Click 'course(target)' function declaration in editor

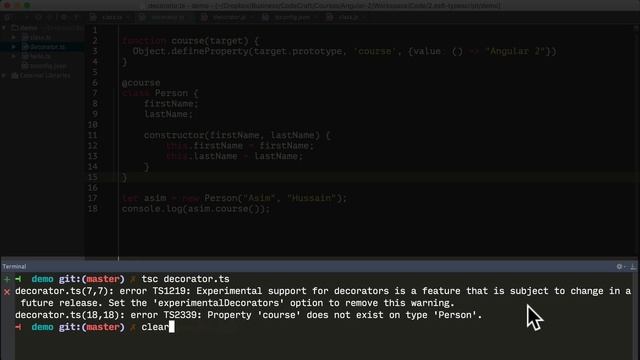(x=209, y=41)
